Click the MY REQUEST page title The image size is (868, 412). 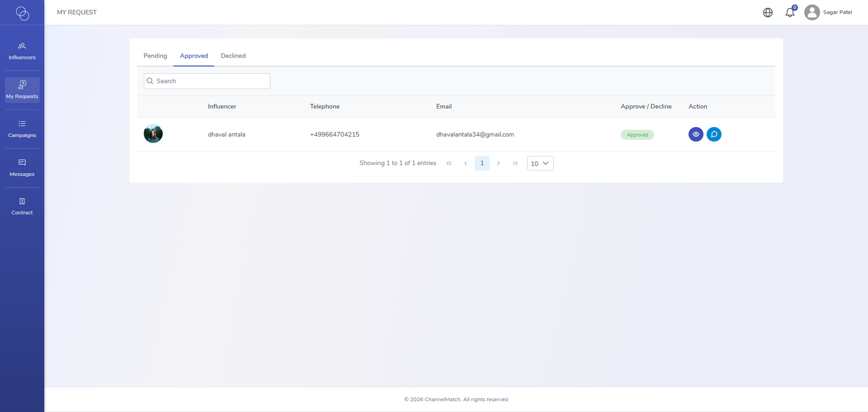coord(77,12)
